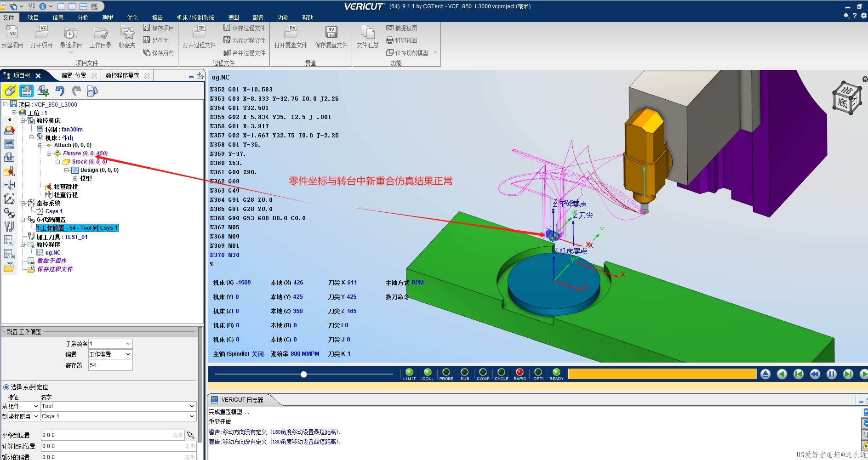Click the 寄存器 input field showing 54
Image resolution: width=868 pixels, height=460 pixels.
pos(110,365)
